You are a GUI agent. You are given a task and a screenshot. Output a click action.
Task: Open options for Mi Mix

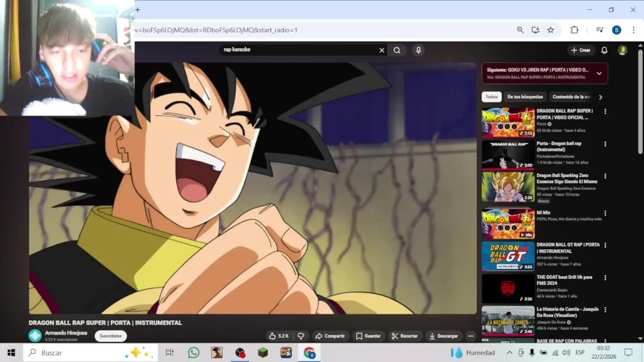(x=605, y=213)
